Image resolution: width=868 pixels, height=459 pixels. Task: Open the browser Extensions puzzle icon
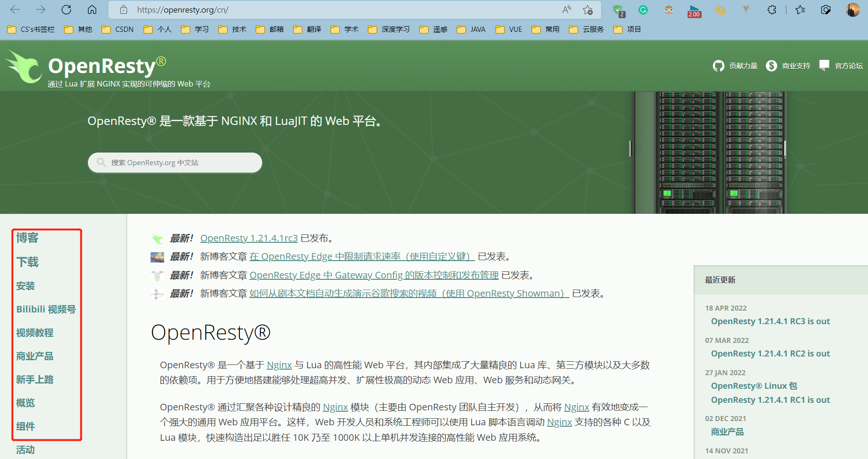pyautogui.click(x=772, y=10)
